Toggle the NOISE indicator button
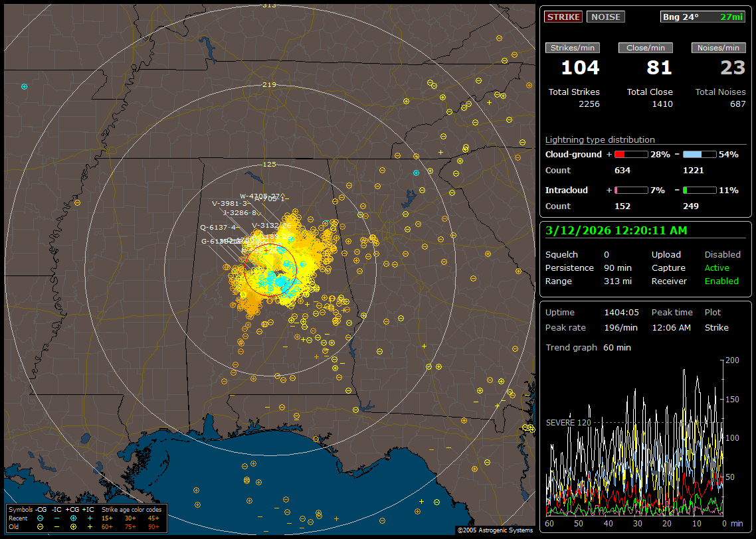 [x=605, y=17]
